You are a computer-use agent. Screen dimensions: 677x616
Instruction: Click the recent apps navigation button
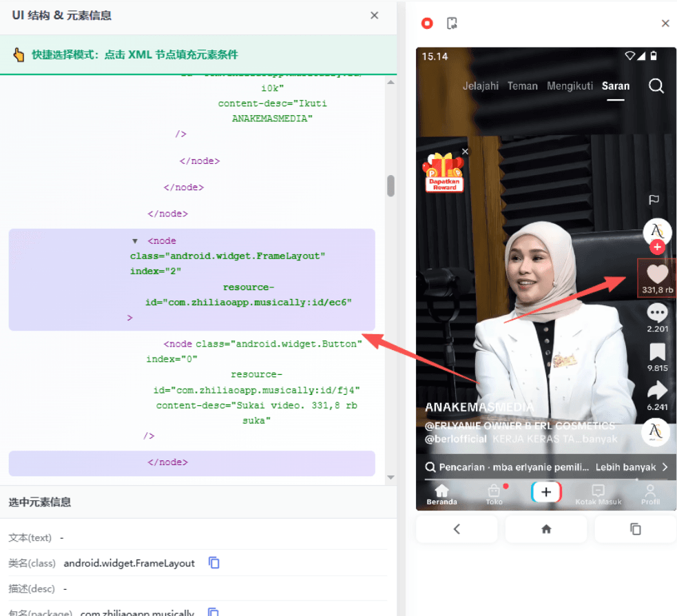point(636,528)
